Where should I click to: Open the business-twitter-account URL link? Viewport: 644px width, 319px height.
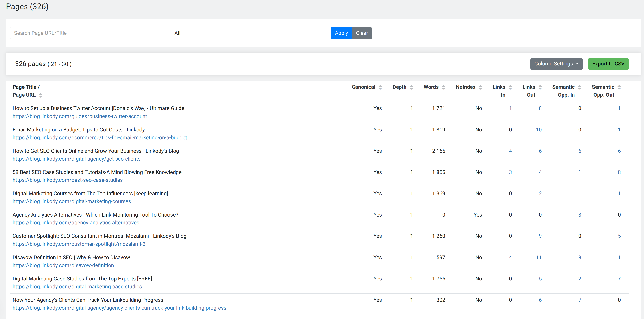pyautogui.click(x=80, y=116)
